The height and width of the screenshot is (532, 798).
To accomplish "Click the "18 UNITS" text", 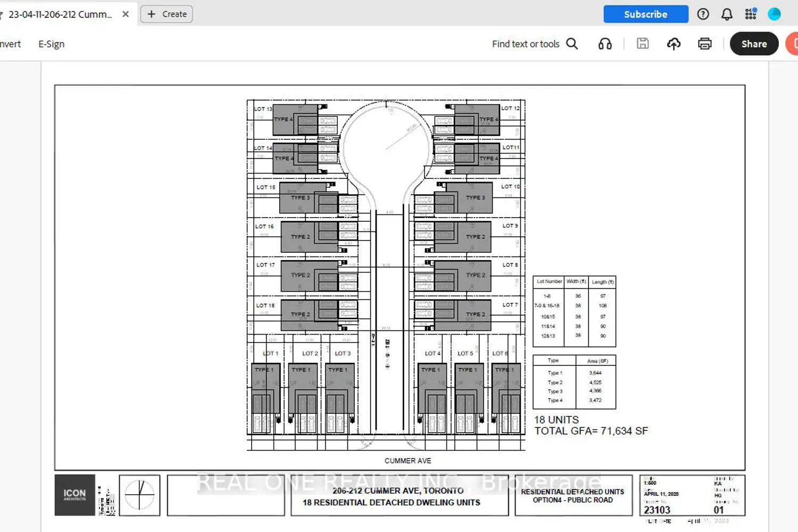I will (x=556, y=420).
